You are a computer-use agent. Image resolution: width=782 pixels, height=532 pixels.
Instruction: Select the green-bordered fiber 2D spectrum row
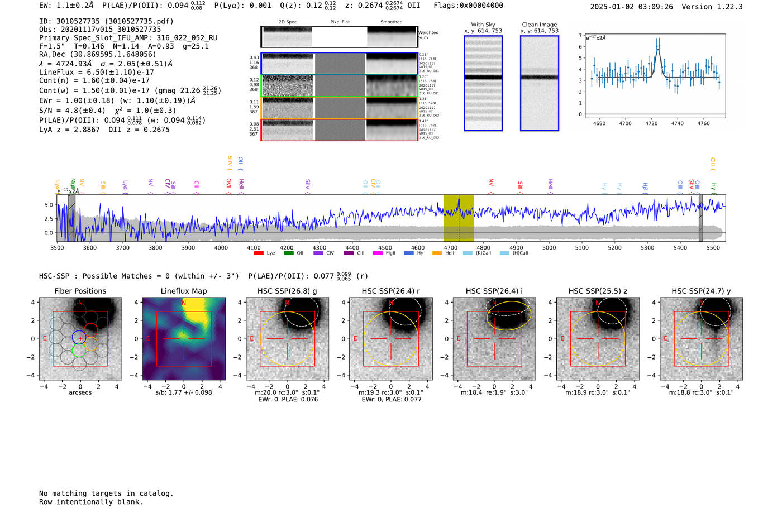340,86
